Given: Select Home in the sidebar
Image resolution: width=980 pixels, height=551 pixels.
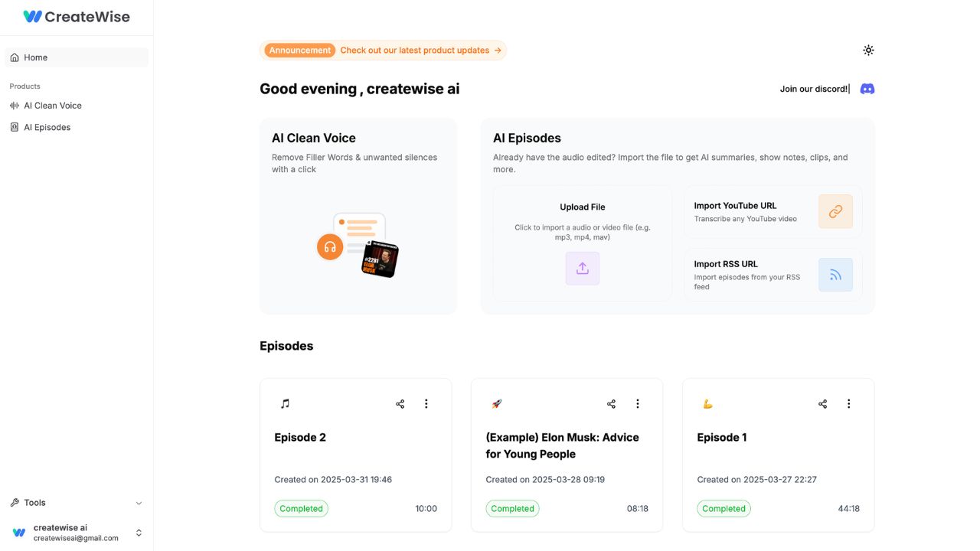Looking at the screenshot, I should click(x=35, y=57).
